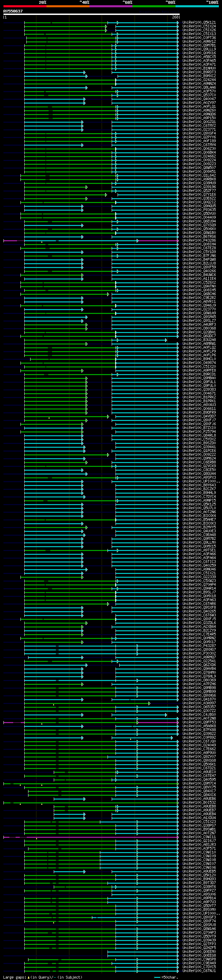Click the red 20% identity legend segment

[x=25, y=6]
